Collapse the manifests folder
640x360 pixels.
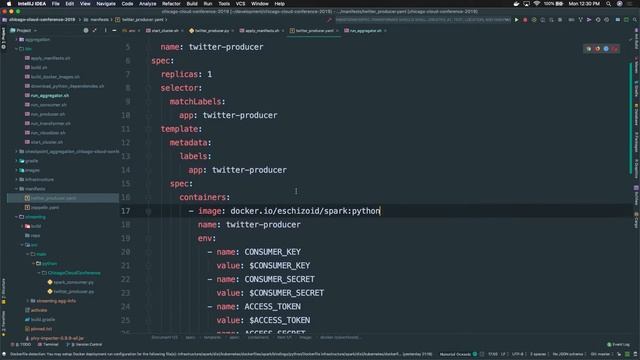[x=17, y=189]
